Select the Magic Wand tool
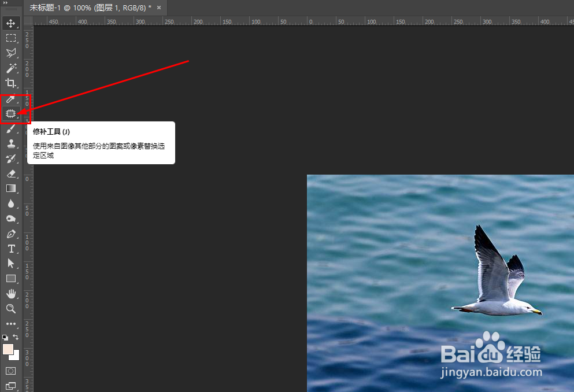Viewport: 574px width, 392px height. point(12,68)
